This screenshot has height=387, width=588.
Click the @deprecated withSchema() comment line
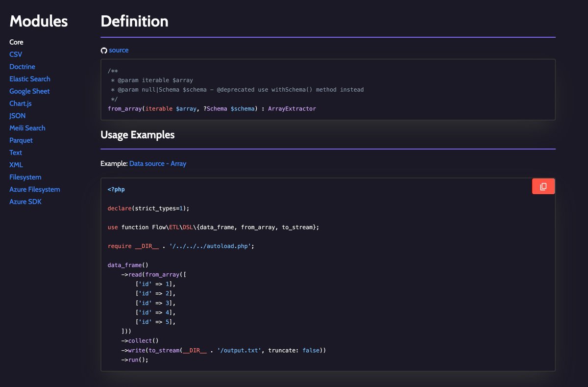click(237, 90)
